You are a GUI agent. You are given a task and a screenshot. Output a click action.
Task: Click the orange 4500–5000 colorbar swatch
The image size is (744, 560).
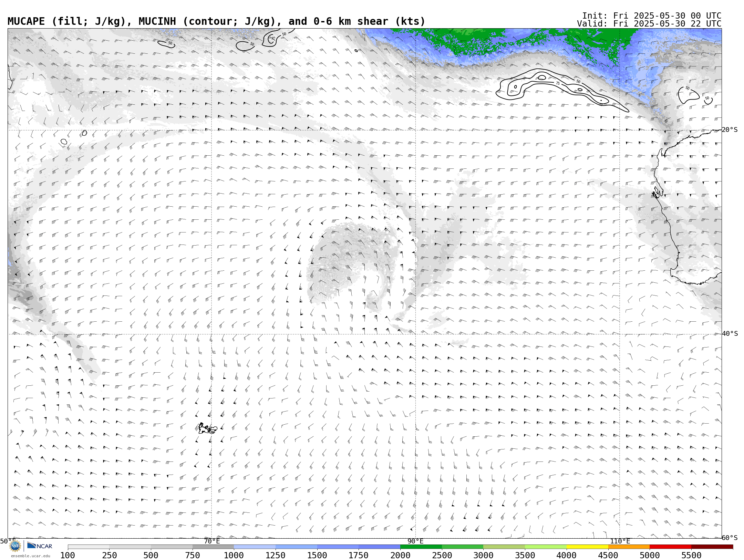(x=629, y=547)
